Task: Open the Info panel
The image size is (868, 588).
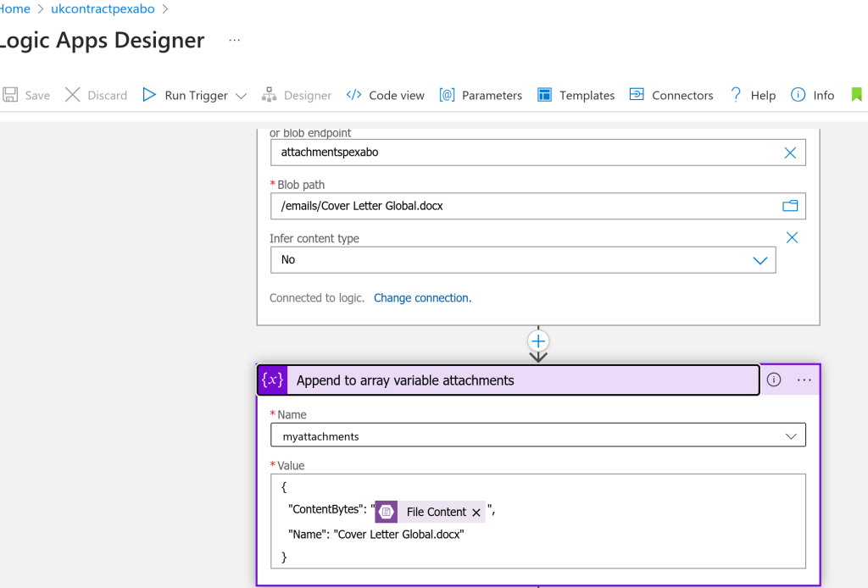Action: click(x=813, y=95)
